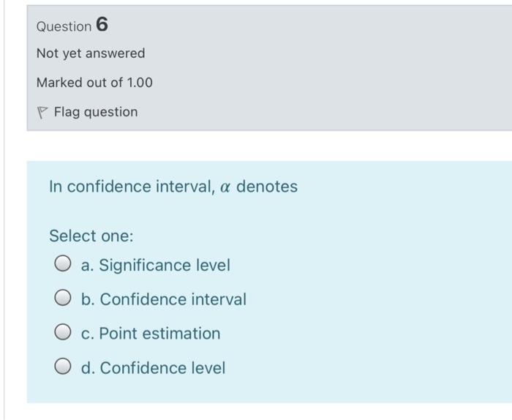Viewport: 512px width, 420px height.
Task: Click the word 'denotes' in the question
Action: pos(267,187)
